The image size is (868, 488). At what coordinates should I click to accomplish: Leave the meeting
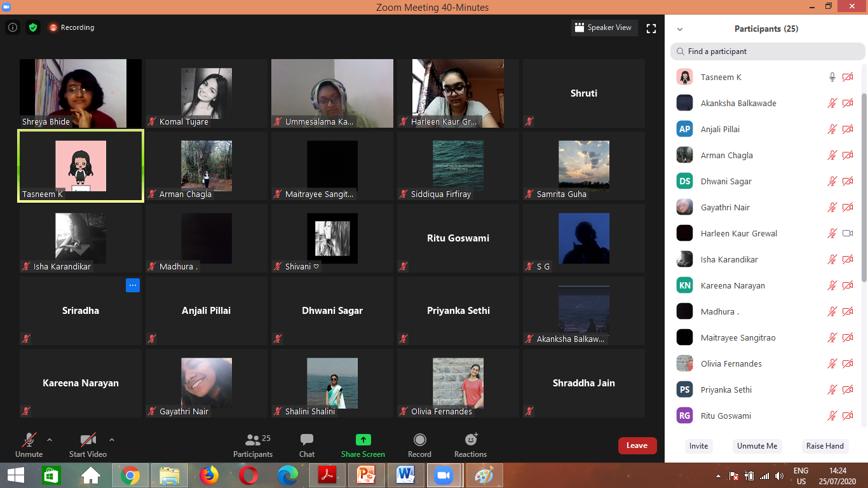[x=637, y=445]
